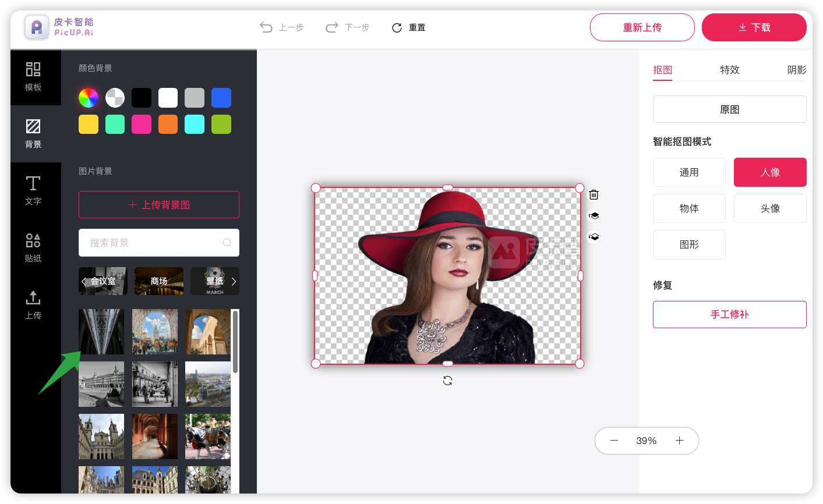Screen dimensions: 823x504
Task: Choose the yellow background swatch
Action: tap(89, 124)
